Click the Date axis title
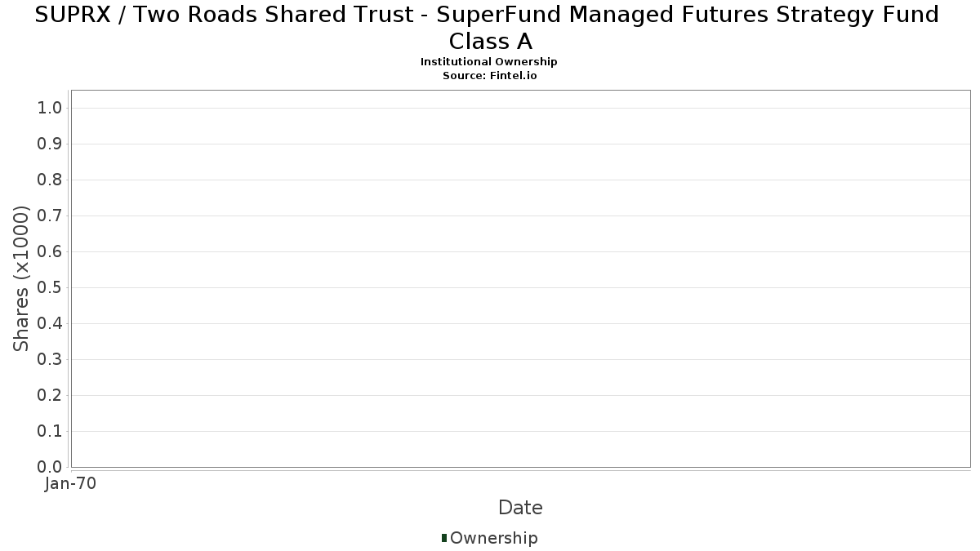Image resolution: width=980 pixels, height=551 pixels. pyautogui.click(x=520, y=508)
